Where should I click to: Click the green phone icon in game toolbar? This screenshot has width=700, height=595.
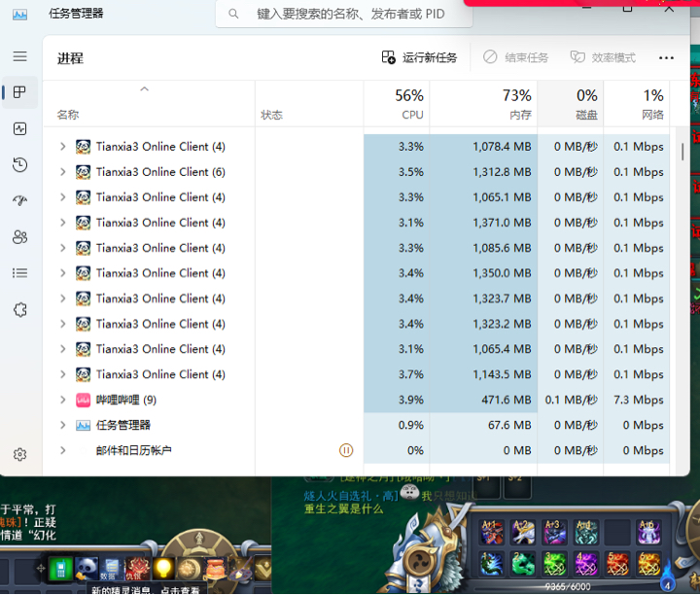[60, 568]
